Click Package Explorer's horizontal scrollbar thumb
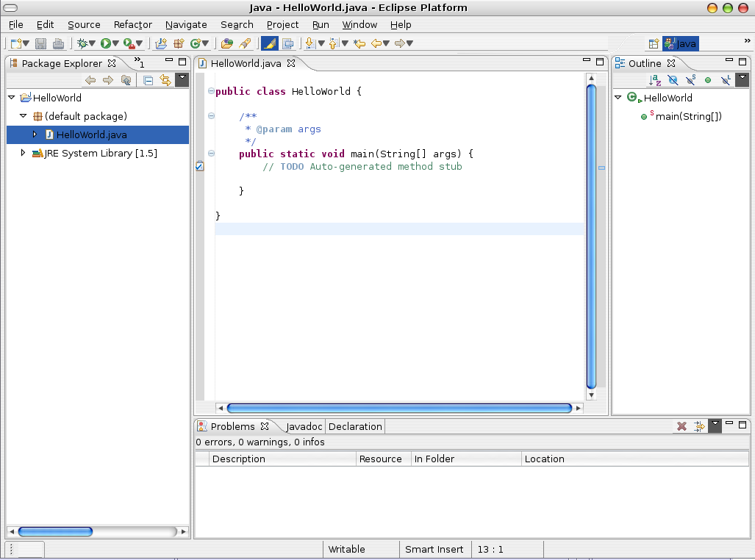 pos(55,531)
